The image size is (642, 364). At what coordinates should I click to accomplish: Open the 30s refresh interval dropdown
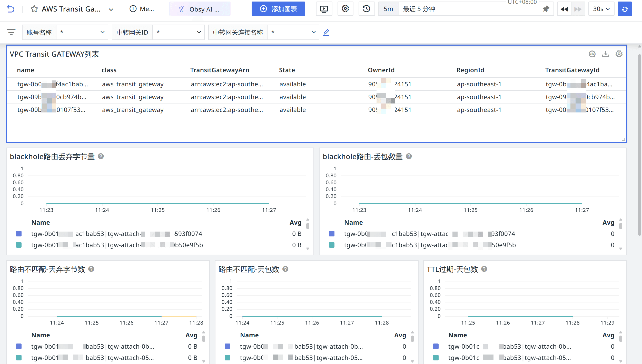(x=601, y=9)
